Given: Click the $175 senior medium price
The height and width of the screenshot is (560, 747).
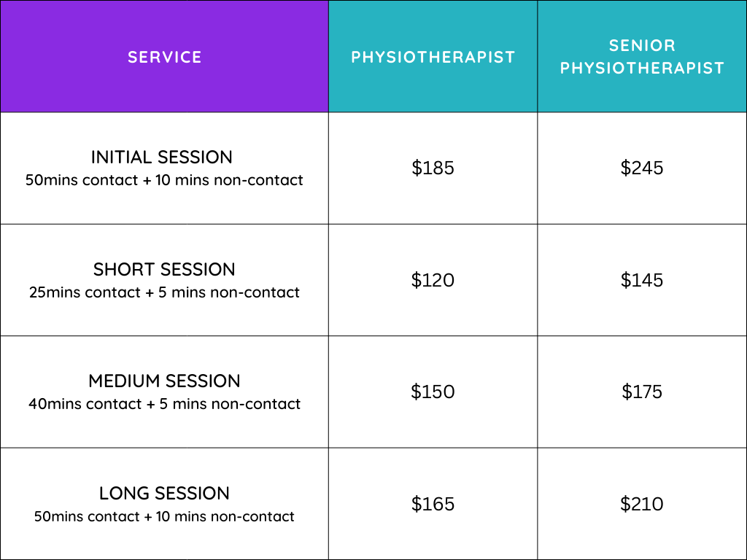Looking at the screenshot, I should 642,392.
